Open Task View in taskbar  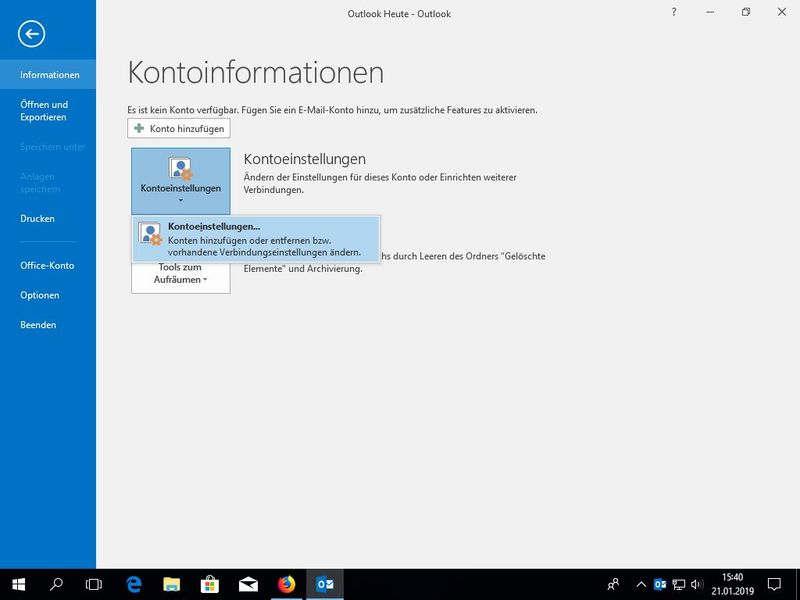point(94,584)
